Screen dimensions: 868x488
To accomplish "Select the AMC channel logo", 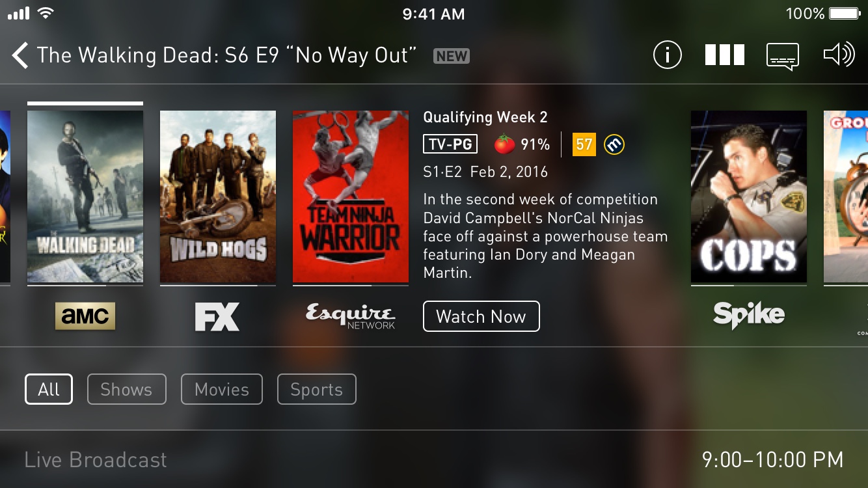I will tap(85, 316).
